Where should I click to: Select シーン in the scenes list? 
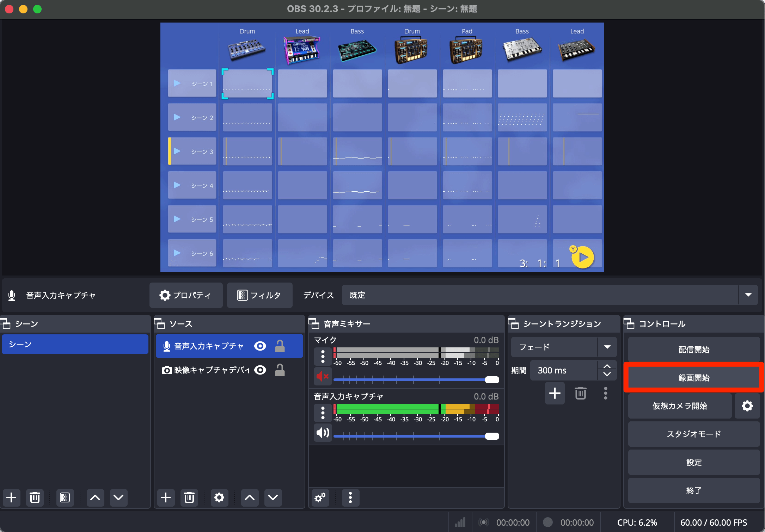[x=75, y=344]
